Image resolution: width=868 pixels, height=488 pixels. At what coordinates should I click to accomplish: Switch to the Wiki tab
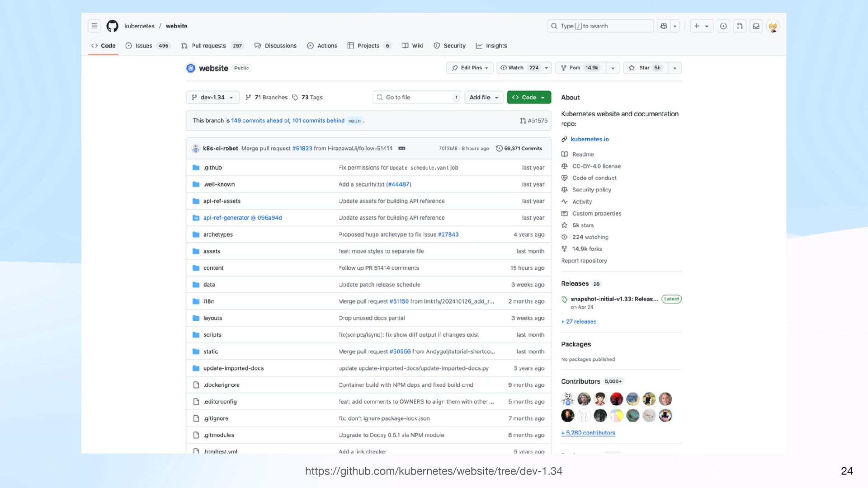413,46
